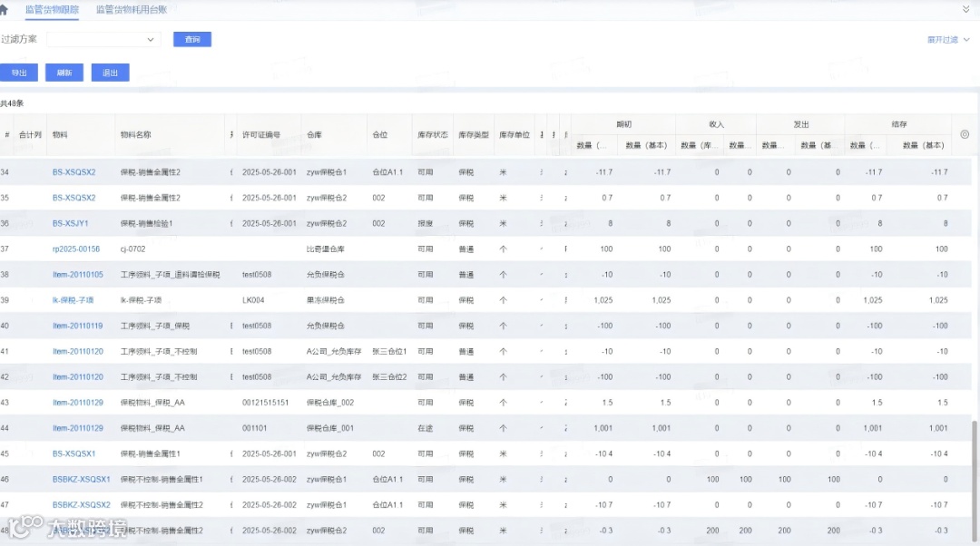Click the 收入 group header
980x546 pixels.
coord(716,124)
